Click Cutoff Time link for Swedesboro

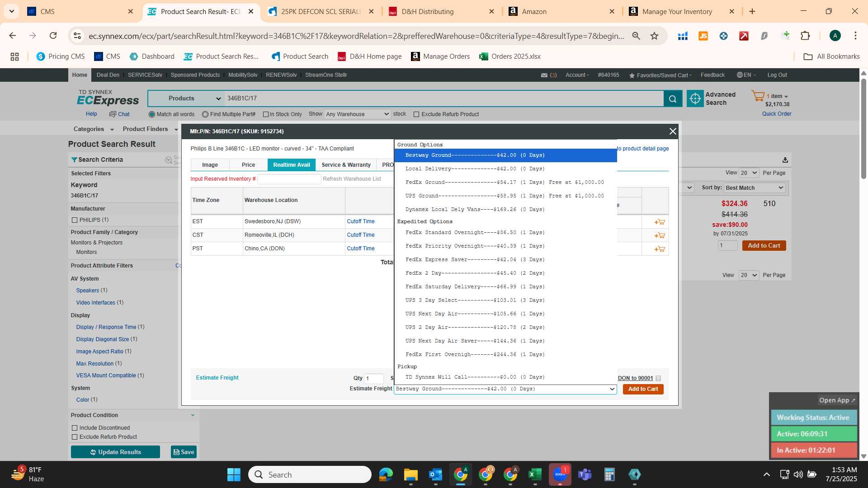coord(360,221)
